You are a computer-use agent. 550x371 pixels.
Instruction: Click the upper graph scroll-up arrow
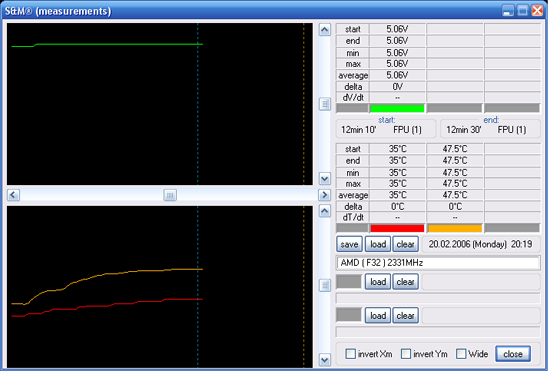(x=324, y=30)
